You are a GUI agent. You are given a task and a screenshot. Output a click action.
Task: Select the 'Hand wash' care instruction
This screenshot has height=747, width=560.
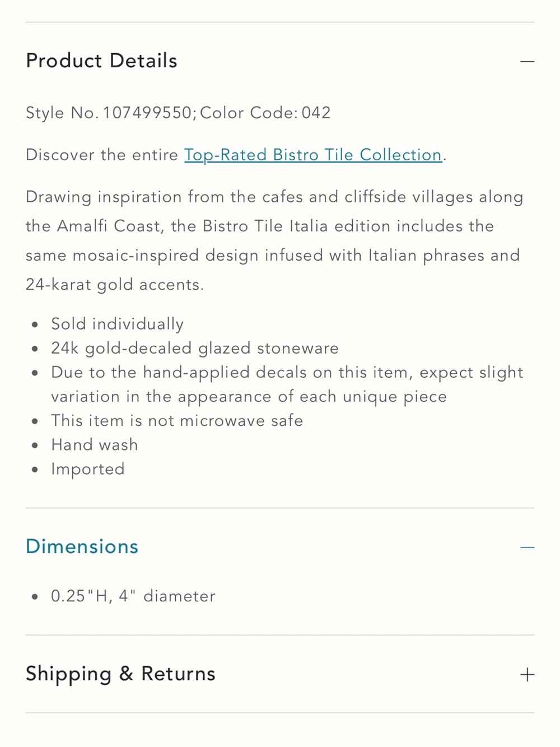pyautogui.click(x=94, y=445)
